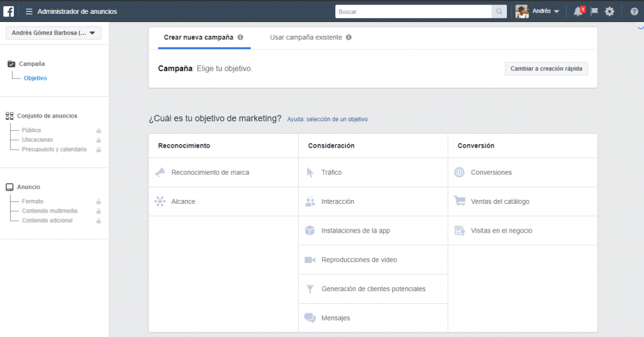The image size is (644, 337).
Task: Choose the Tráfico objective
Action: pos(373,172)
